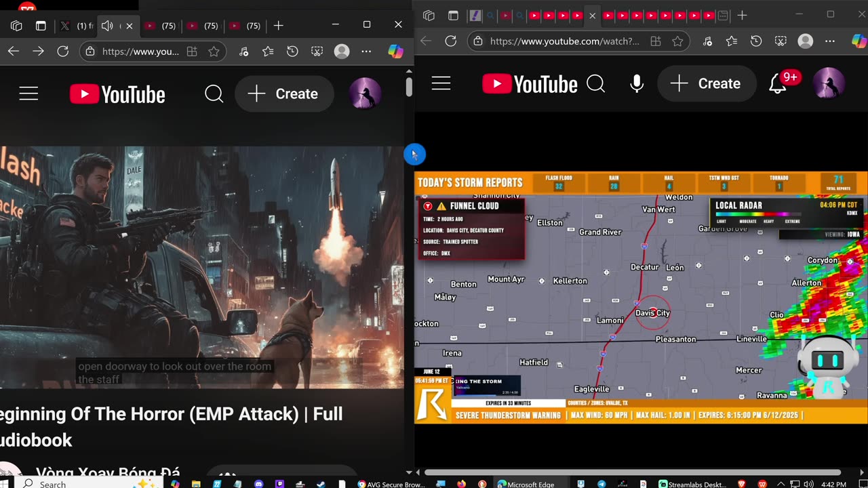This screenshot has width=868, height=488.
Task: Open YouTube notifications bell showing 9+
Action: tap(778, 83)
